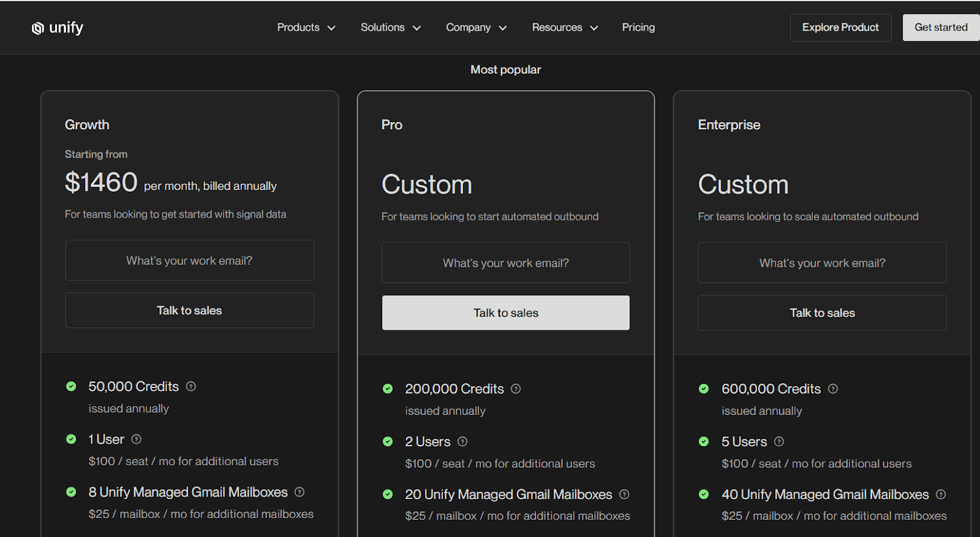Click the Explore Product button
Screen dimensions: 980x537
pos(840,28)
